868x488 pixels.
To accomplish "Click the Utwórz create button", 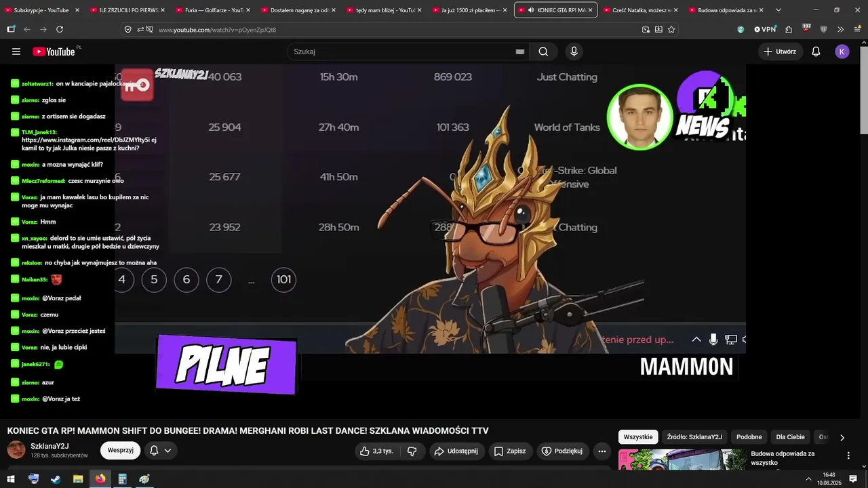I will pos(781,52).
